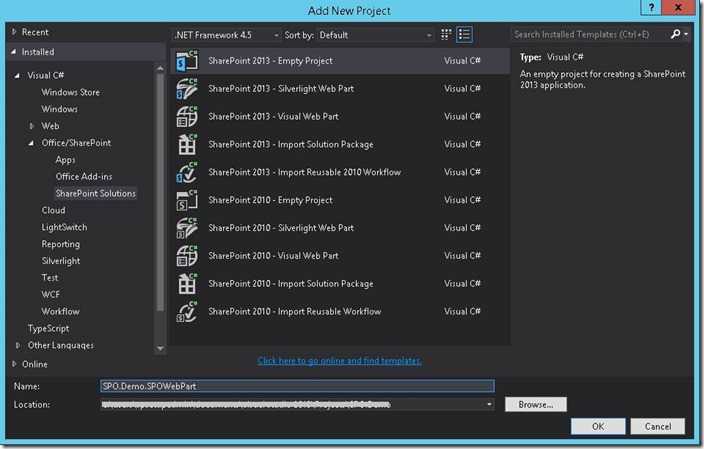704x449 pixels.
Task: Select 'SharePoint 2010 - Import Reusable Workflow' template
Action: click(295, 311)
